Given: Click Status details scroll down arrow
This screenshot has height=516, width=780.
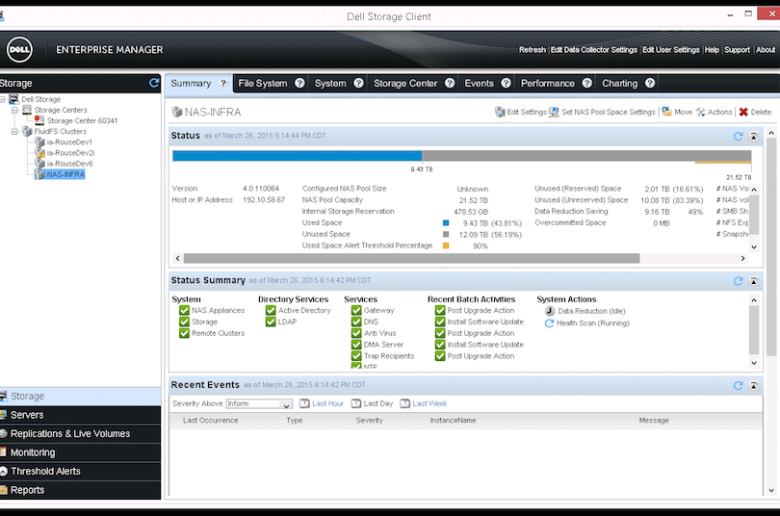Looking at the screenshot, I should coord(754,247).
